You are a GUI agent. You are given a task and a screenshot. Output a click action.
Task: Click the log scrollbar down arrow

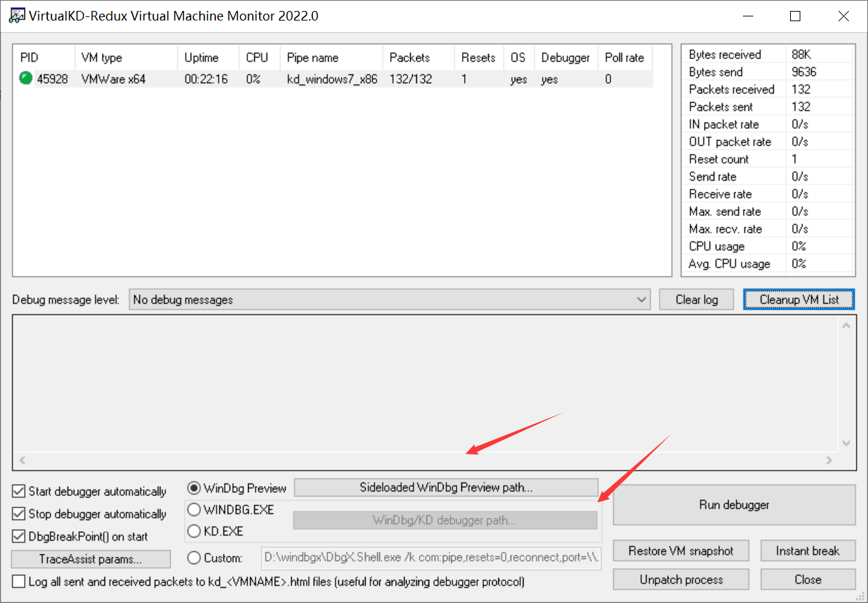[x=846, y=443]
